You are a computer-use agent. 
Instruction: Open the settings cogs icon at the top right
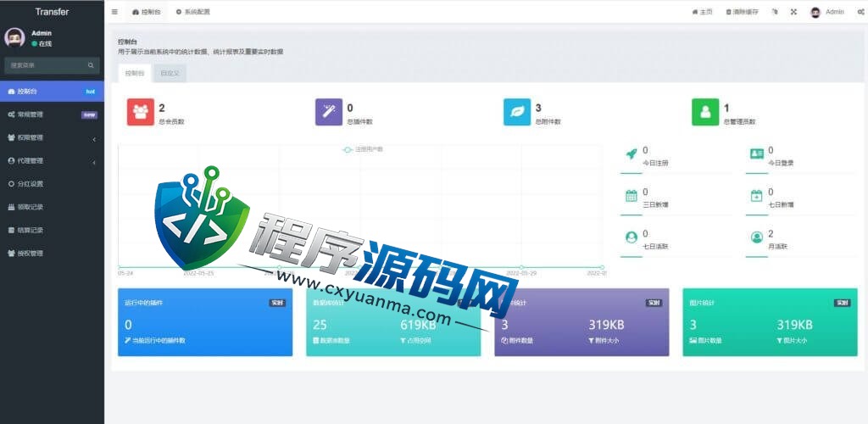pos(861,12)
